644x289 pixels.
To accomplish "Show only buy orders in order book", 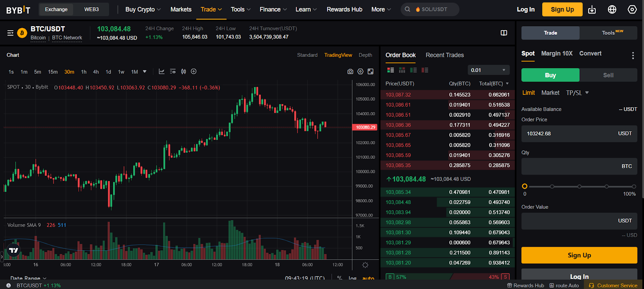I will tap(413, 70).
